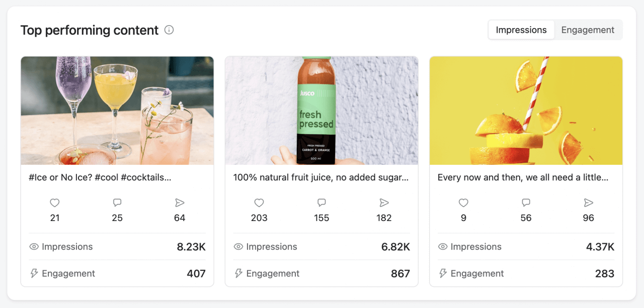Click the Engagement lightning icon on the orange post

click(x=442, y=273)
